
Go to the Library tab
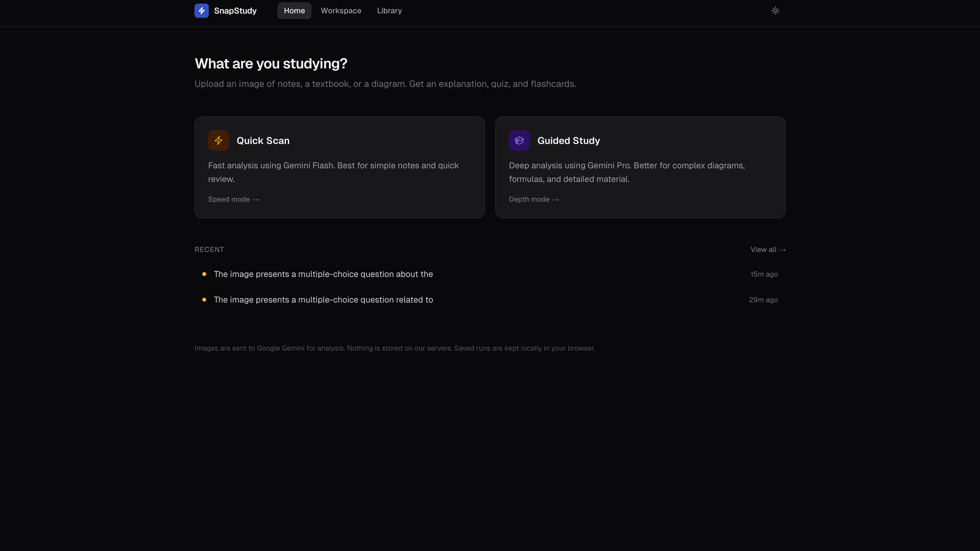389,11
